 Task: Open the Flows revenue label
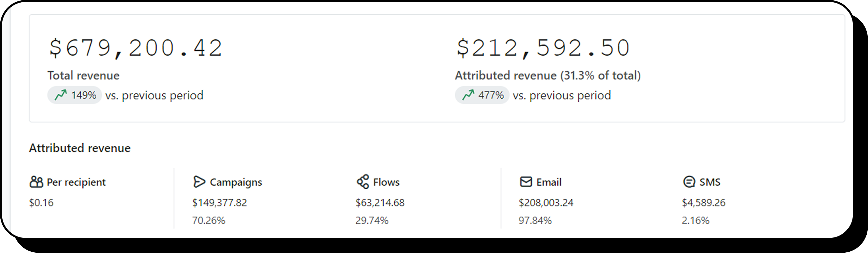(386, 182)
